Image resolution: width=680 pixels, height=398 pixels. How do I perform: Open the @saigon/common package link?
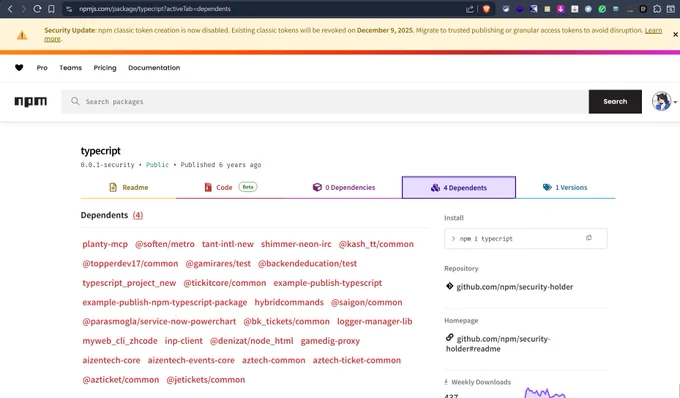pyautogui.click(x=366, y=302)
